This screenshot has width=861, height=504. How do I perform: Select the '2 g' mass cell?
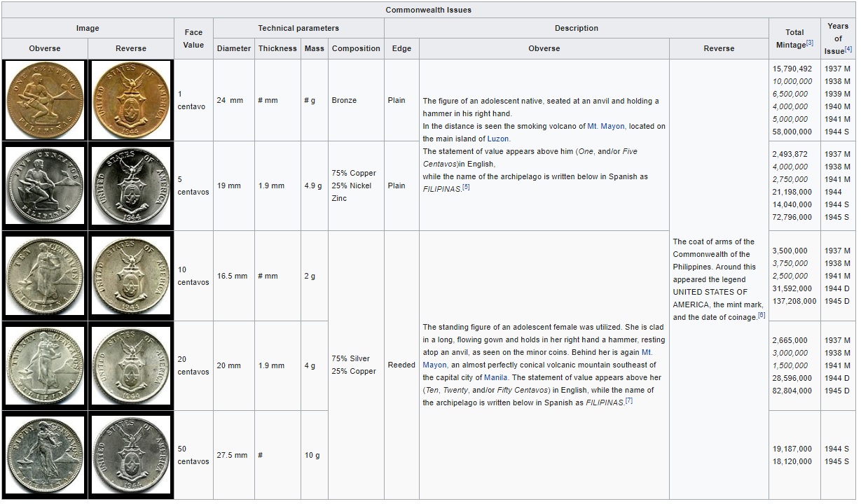(x=315, y=276)
